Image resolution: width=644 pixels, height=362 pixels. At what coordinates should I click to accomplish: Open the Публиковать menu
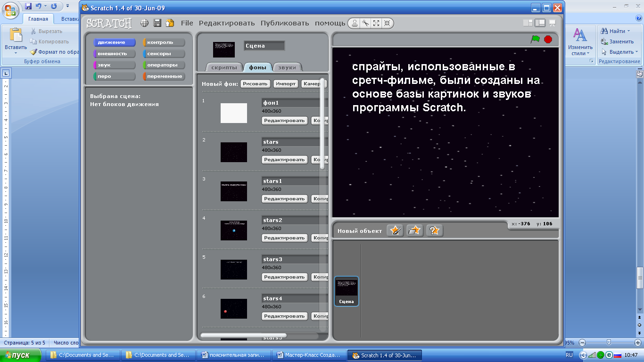coord(285,23)
